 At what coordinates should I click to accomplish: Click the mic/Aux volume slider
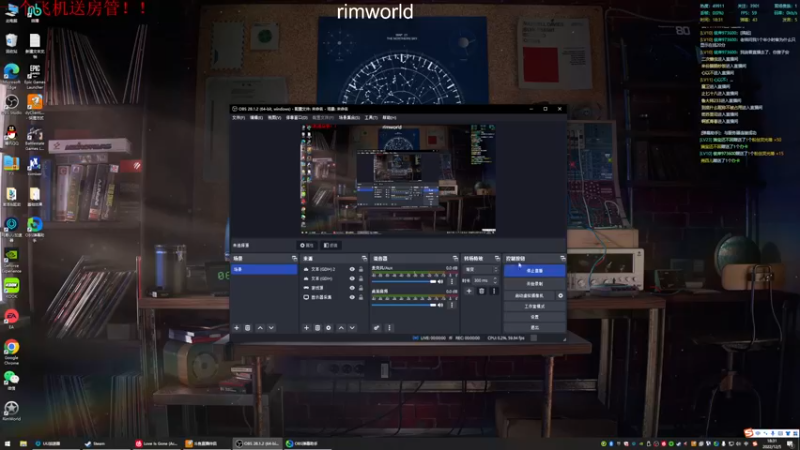point(404,281)
